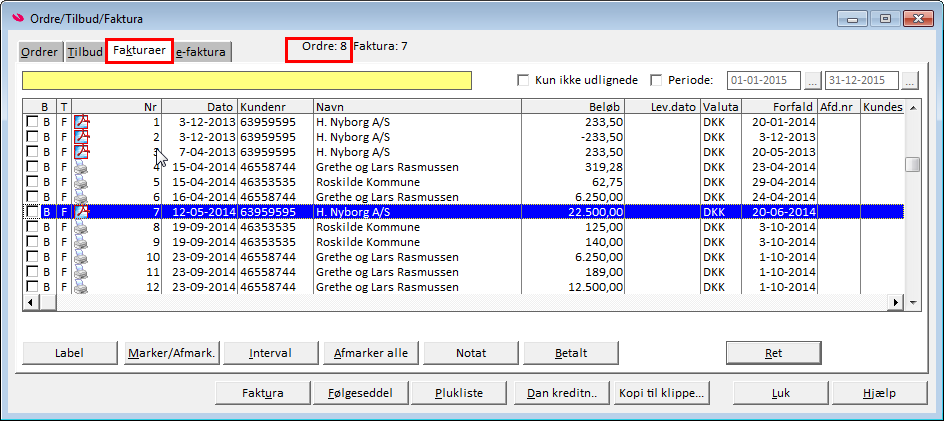The image size is (944, 421).
Task: Click the Label button
Action: coord(70,353)
